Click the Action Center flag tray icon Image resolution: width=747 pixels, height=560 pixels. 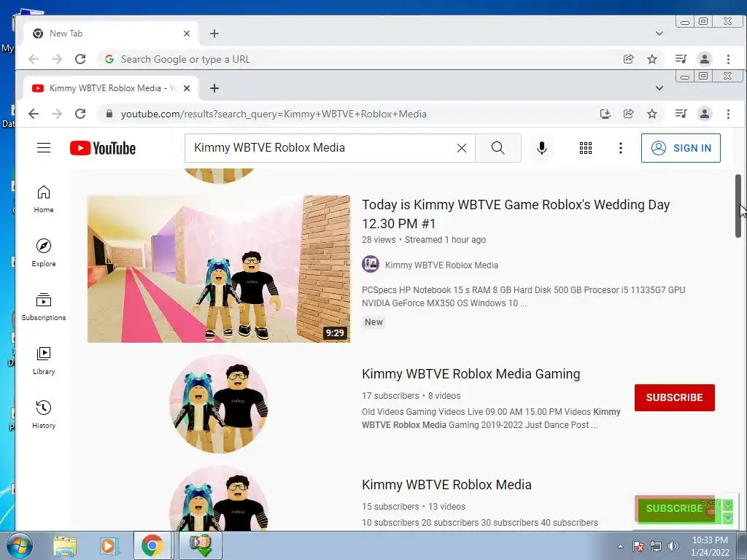[x=638, y=546]
